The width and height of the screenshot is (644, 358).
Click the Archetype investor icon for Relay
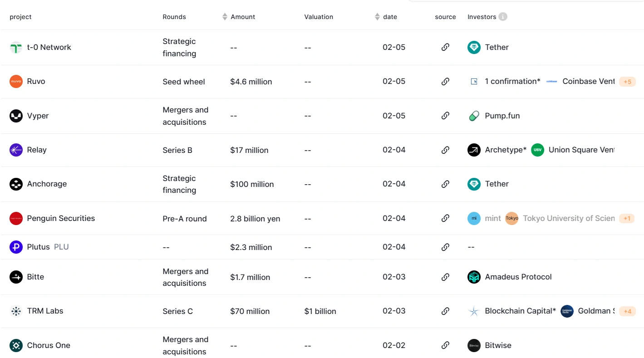point(474,150)
